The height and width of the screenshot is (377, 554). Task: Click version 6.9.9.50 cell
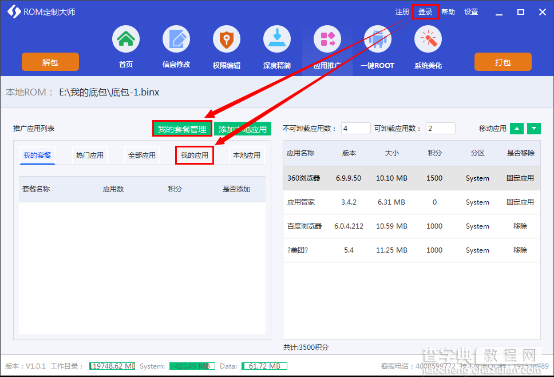348,178
